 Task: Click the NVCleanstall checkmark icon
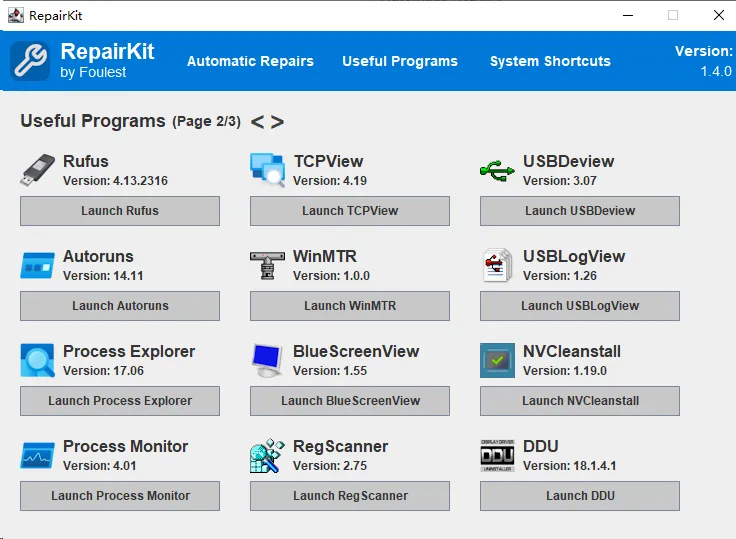click(497, 360)
